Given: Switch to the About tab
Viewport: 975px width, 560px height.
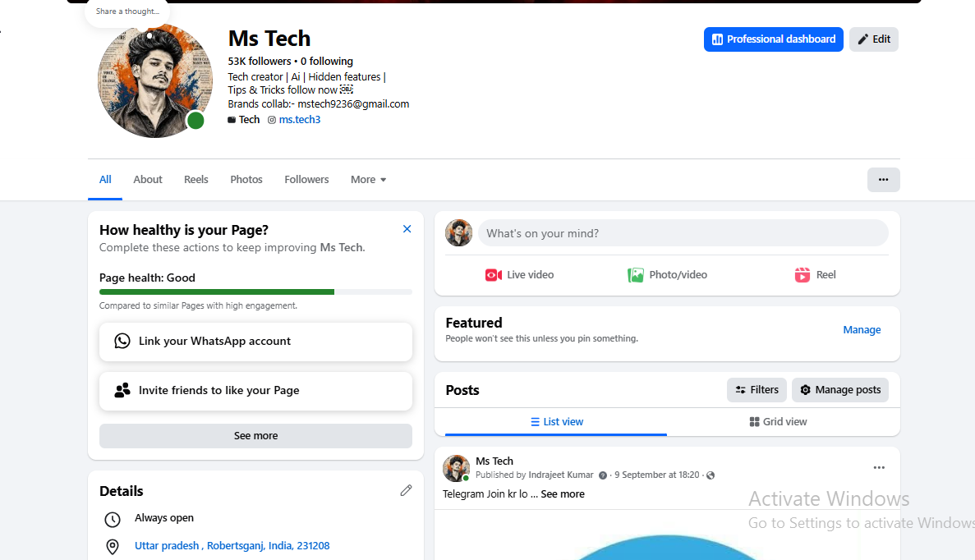Looking at the screenshot, I should point(147,179).
